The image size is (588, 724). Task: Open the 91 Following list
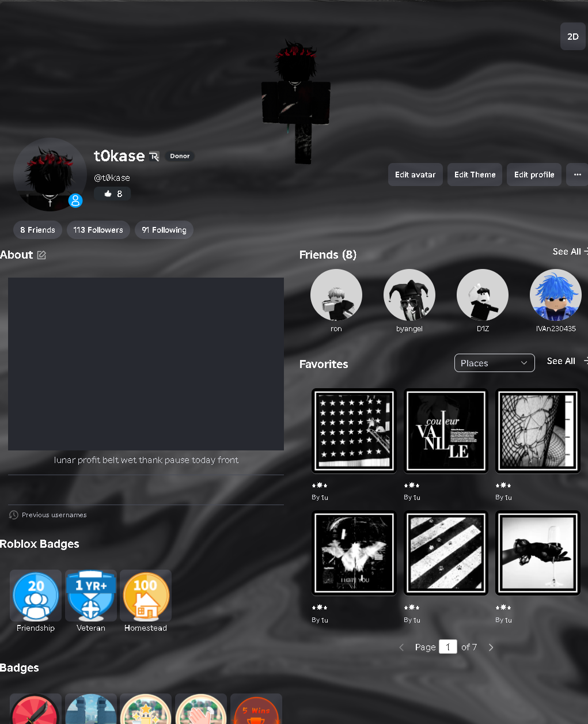coord(164,230)
